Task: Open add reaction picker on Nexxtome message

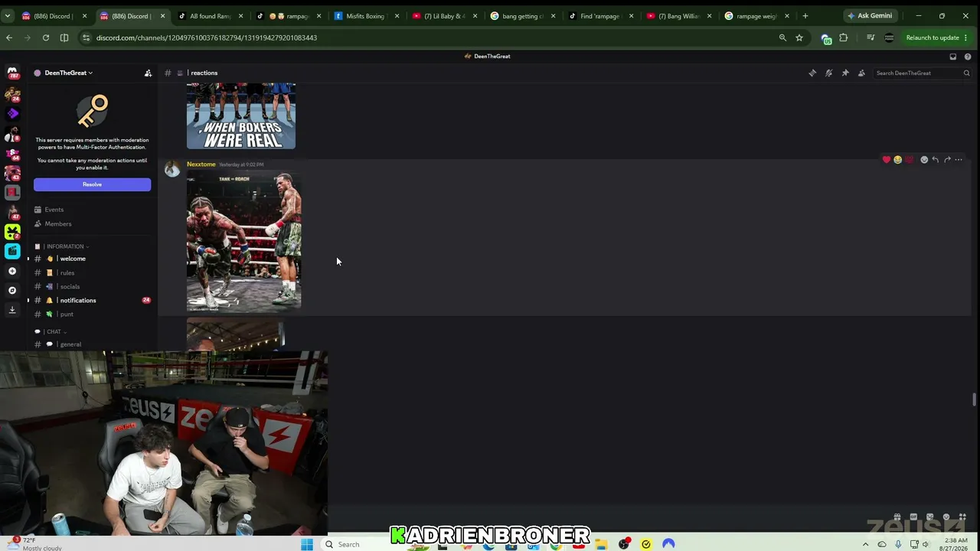Action: coord(924,159)
